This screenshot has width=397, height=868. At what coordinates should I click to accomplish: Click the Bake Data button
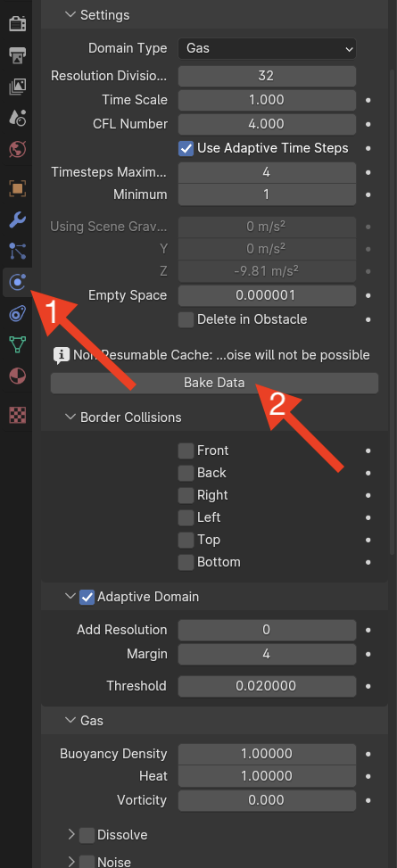coord(214,383)
